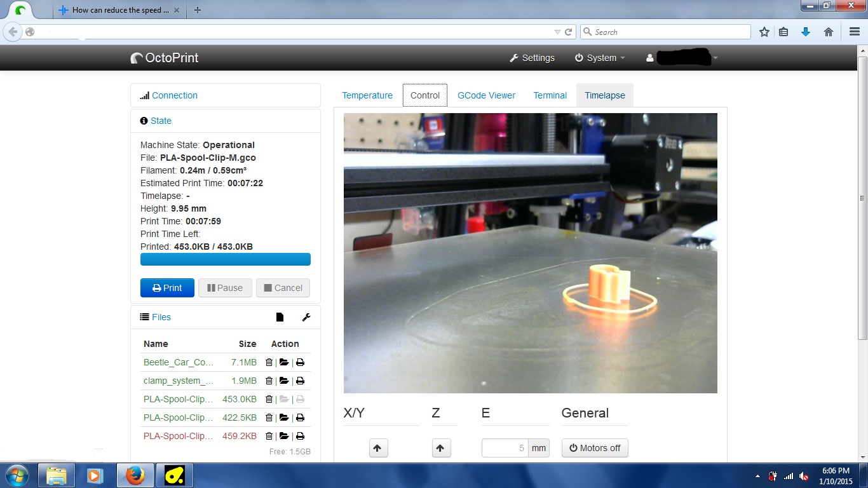
Task: Go back to the previous page
Action: tap(13, 32)
